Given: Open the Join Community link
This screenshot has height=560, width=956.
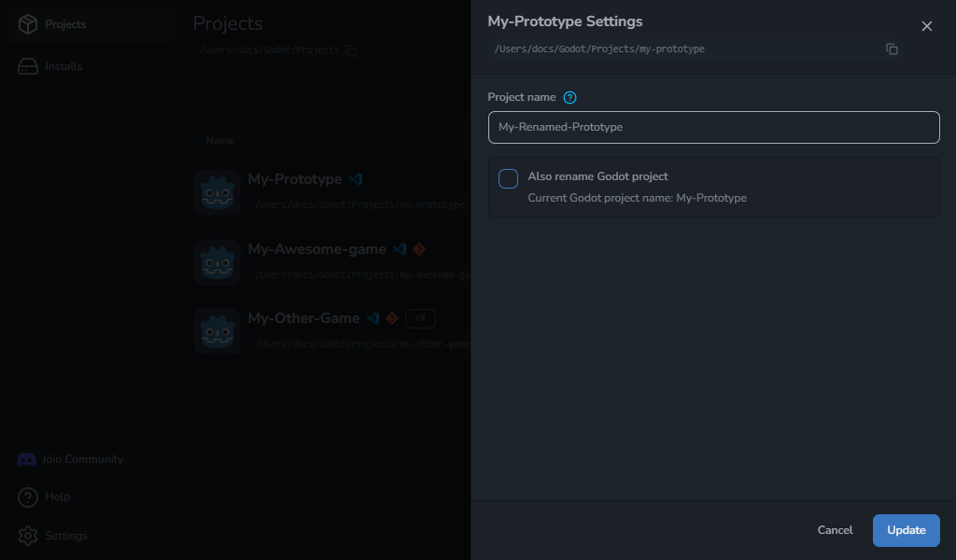Looking at the screenshot, I should [82, 459].
